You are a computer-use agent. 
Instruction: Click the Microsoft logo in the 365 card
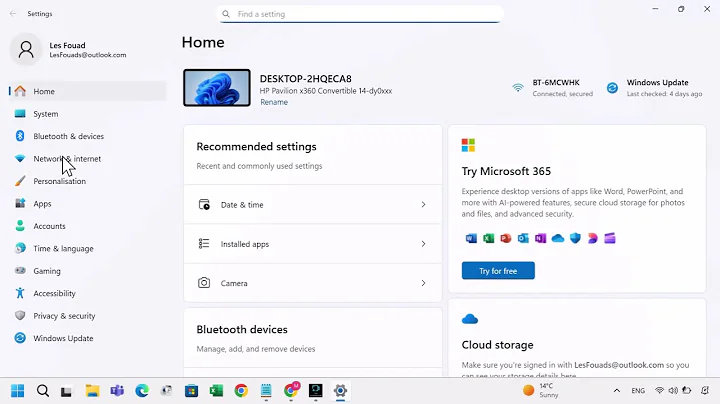tap(468, 145)
